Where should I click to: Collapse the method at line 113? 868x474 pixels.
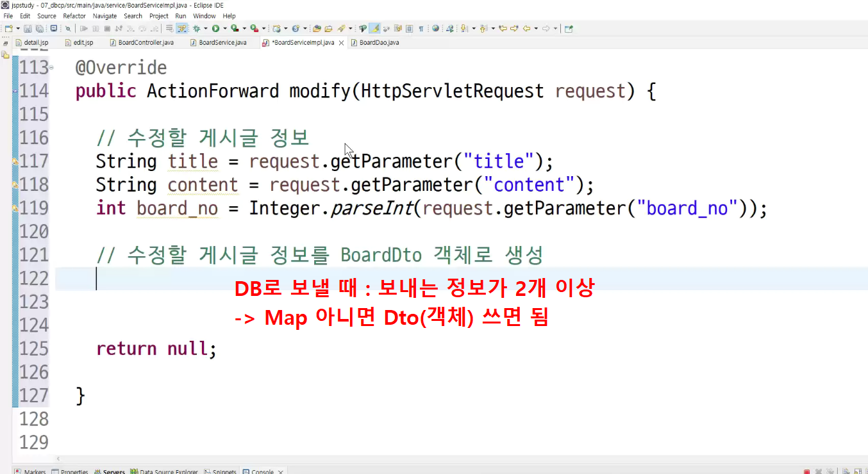pos(51,67)
